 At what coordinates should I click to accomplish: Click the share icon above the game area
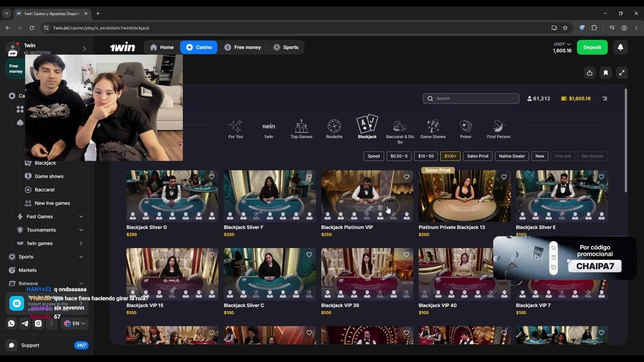click(590, 73)
